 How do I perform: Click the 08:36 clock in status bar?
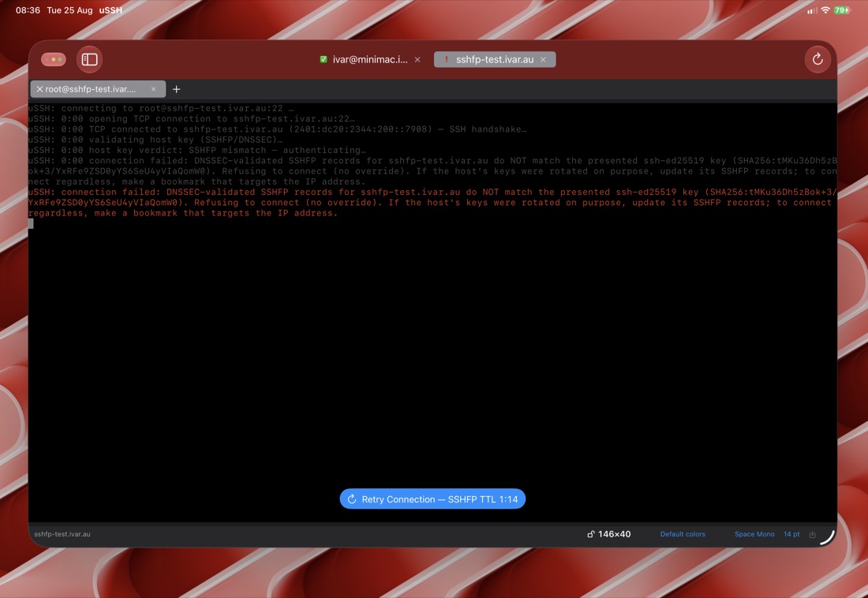point(28,10)
